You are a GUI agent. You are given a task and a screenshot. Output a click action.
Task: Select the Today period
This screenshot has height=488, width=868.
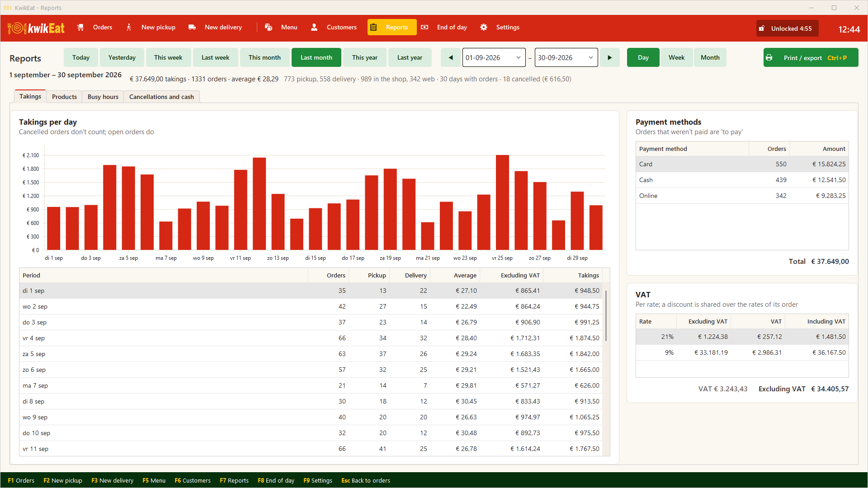pos(81,57)
